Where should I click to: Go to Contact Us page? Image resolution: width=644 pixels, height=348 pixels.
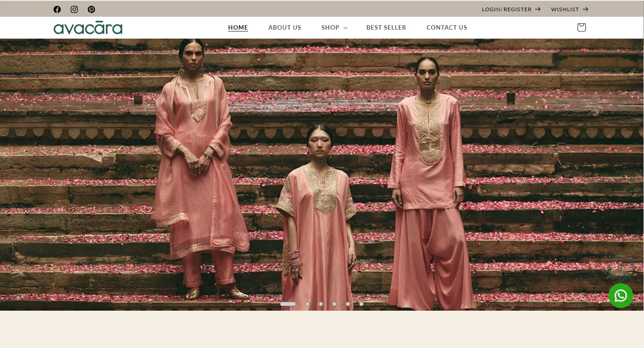coord(446,27)
